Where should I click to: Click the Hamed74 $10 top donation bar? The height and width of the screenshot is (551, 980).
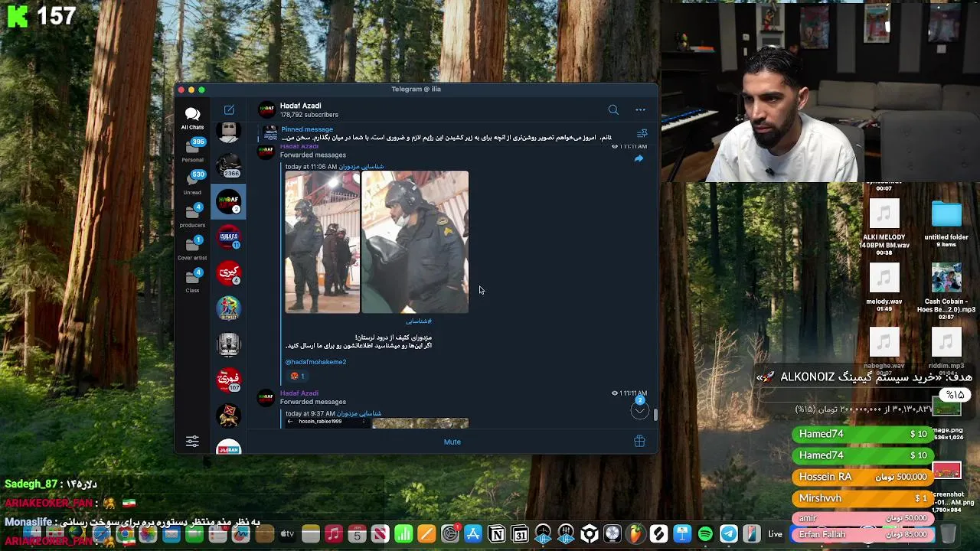tap(861, 434)
